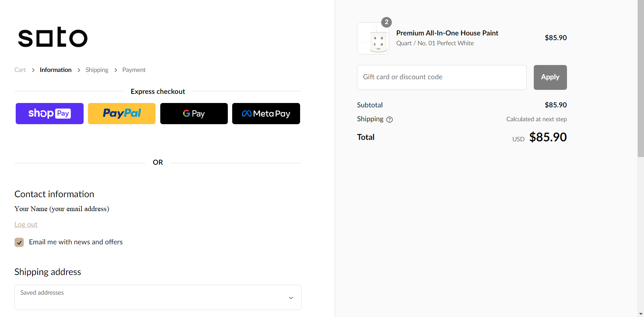Click the quantity badge on product image

coord(386,22)
